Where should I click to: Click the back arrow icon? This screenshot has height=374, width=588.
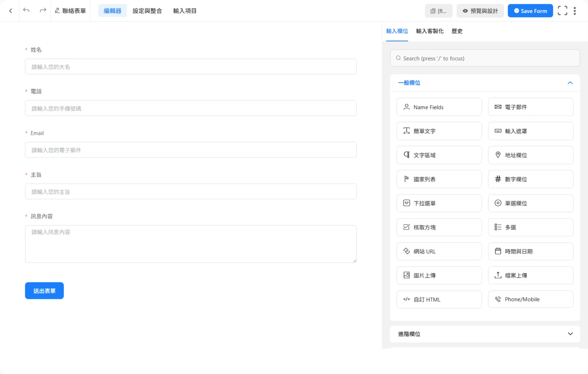[x=10, y=11]
